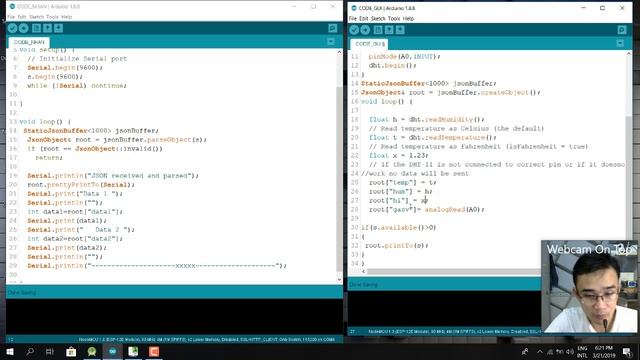Viewport: 640px width, 360px height.
Task: Open tab menu dropdown in left Arduino window
Action: (331, 42)
